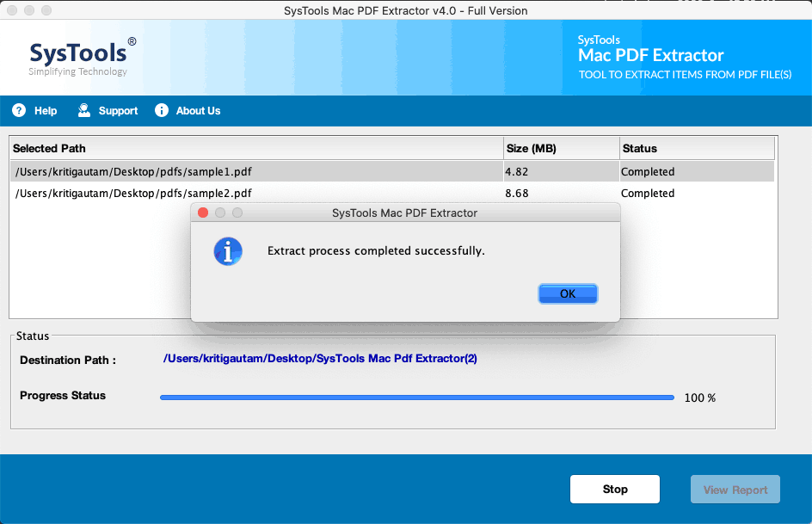Click the View Report button
Screen dimensions: 812x524
[735, 490]
